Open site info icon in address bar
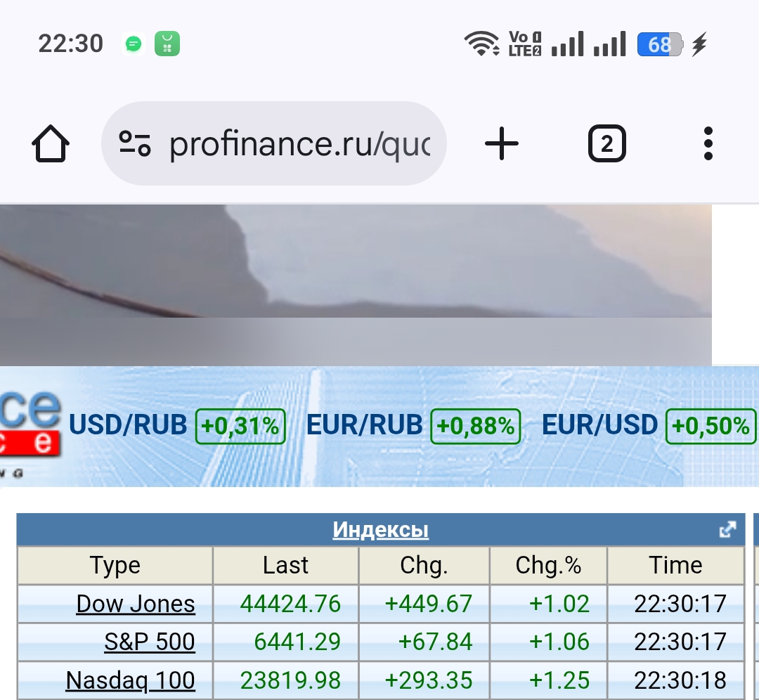 (134, 143)
